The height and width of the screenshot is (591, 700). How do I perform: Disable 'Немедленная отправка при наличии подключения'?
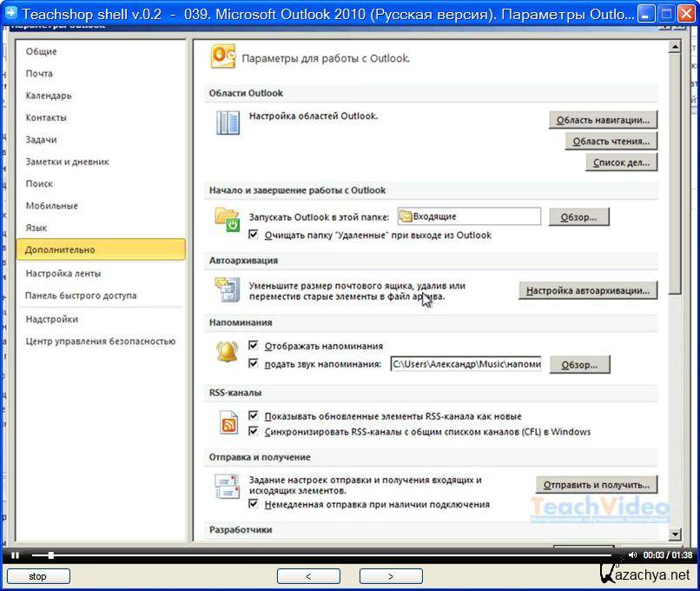pos(254,504)
